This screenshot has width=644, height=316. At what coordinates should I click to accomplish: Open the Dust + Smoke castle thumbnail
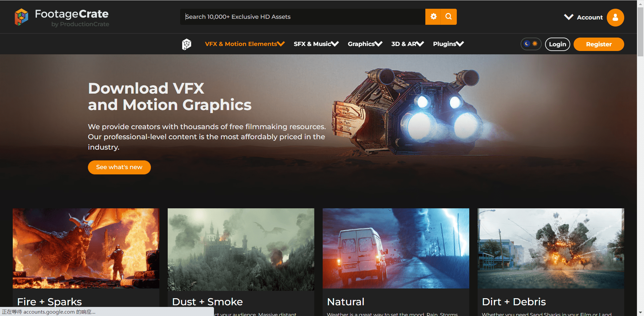(x=241, y=250)
